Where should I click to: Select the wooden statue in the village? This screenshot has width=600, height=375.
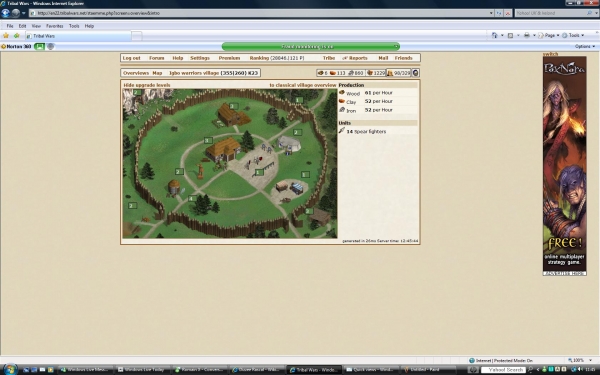200,171
